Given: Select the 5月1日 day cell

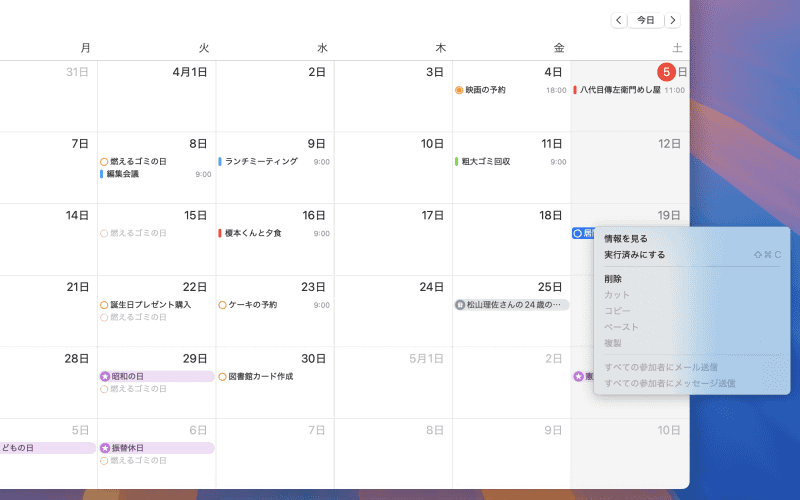Looking at the screenshot, I should click(x=393, y=383).
